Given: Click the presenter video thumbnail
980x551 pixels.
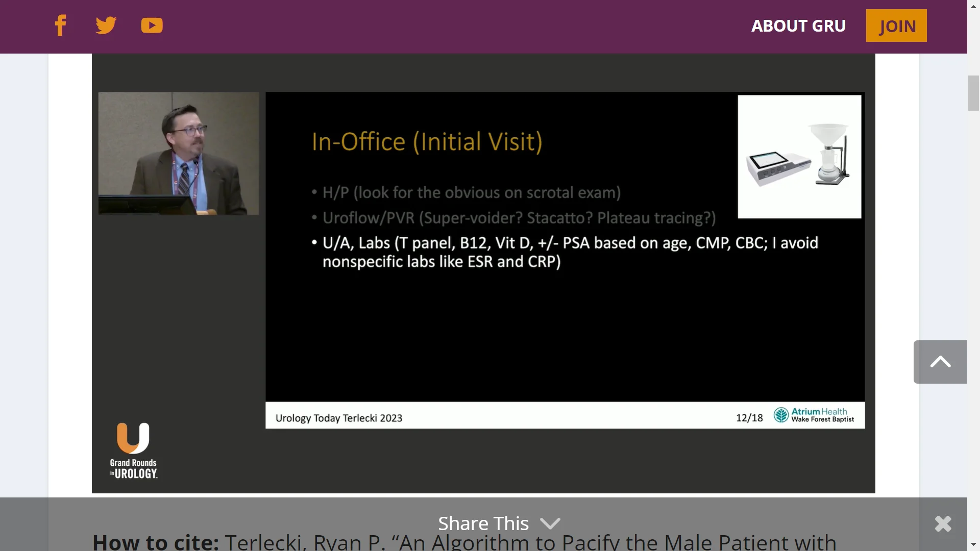Looking at the screenshot, I should (x=178, y=153).
